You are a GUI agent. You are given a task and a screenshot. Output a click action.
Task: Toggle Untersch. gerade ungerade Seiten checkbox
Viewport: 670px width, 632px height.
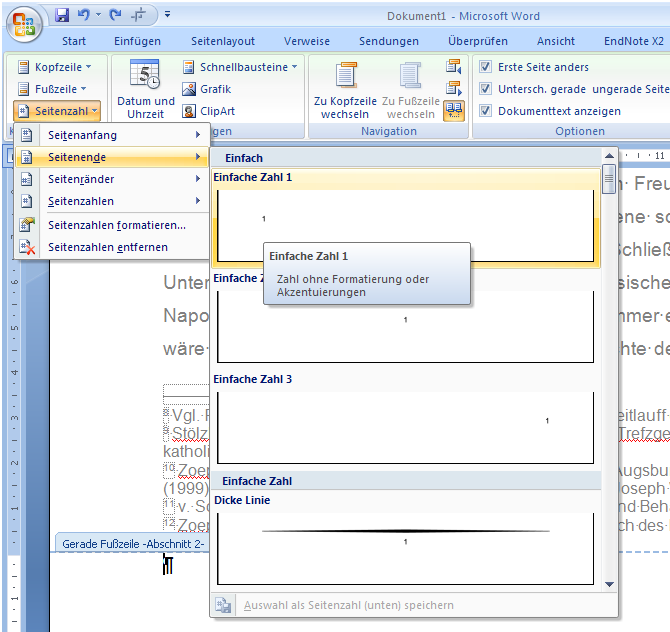[485, 89]
